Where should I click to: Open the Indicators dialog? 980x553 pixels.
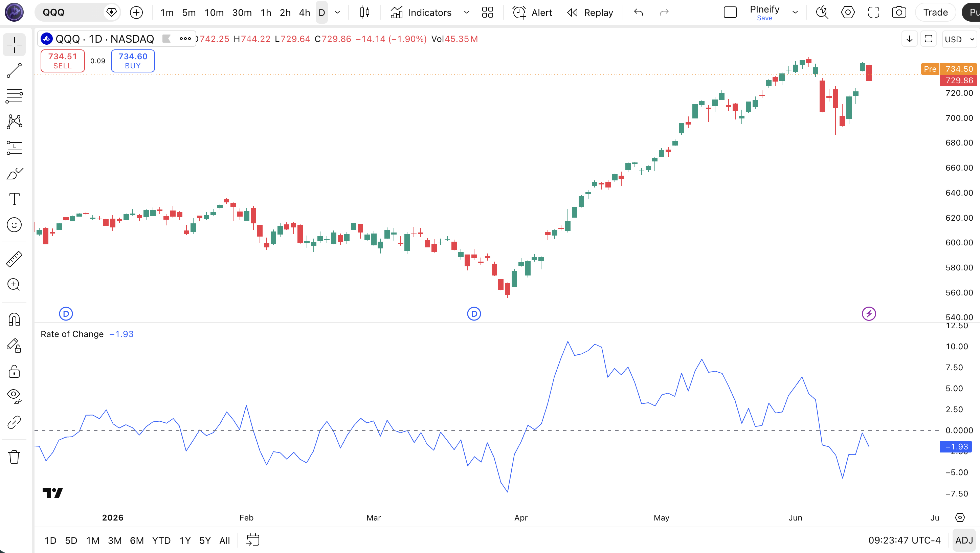pos(421,13)
